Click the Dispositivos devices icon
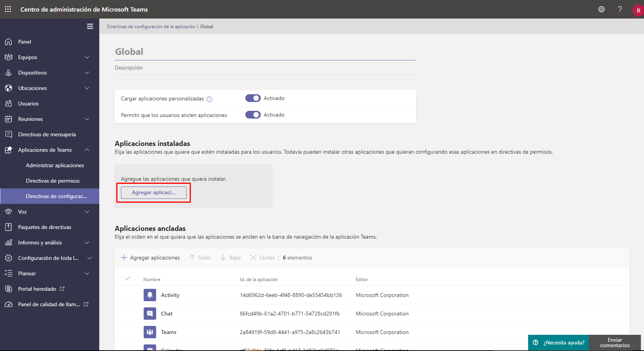 point(8,73)
